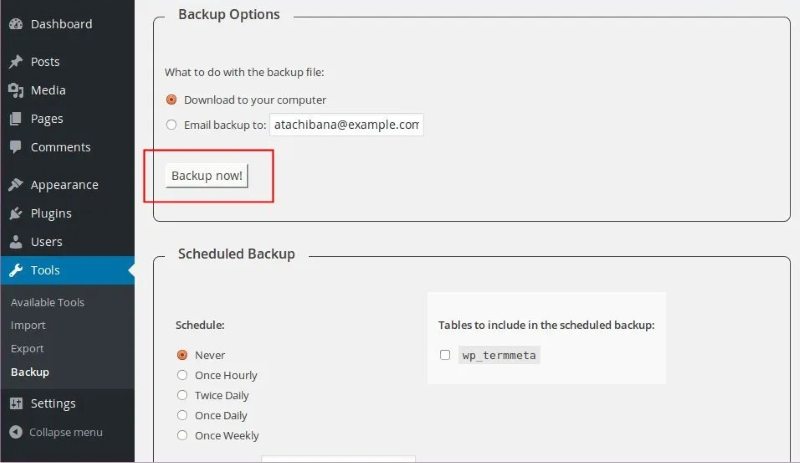Choose the Once Hourly schedule
Viewport: 800px width, 463px height.
tap(182, 375)
